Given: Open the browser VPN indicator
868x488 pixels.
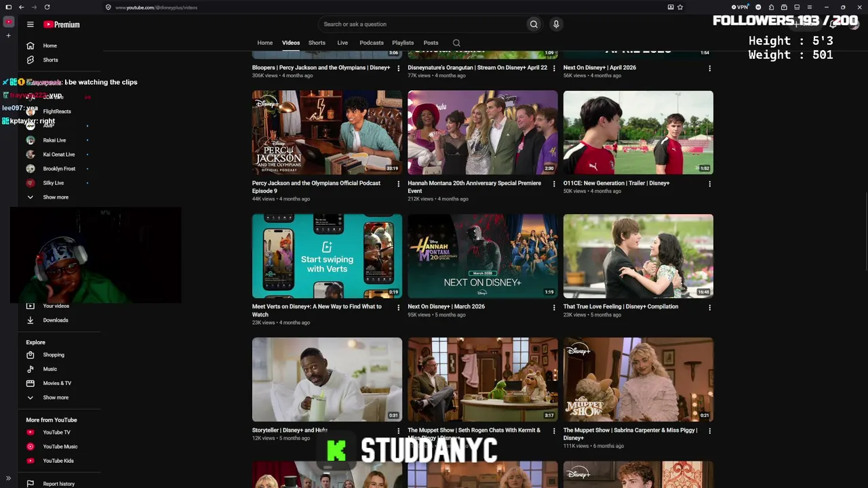Looking at the screenshot, I should coord(741,7).
